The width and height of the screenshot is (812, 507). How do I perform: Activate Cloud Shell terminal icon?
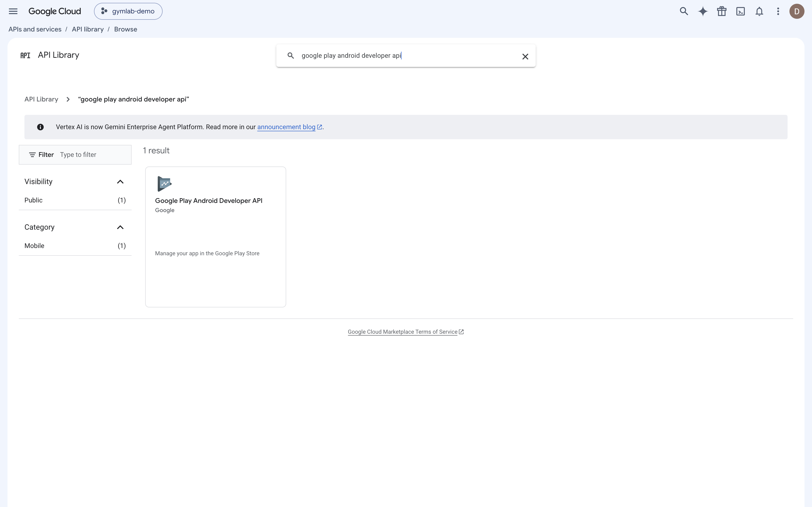coord(740,11)
